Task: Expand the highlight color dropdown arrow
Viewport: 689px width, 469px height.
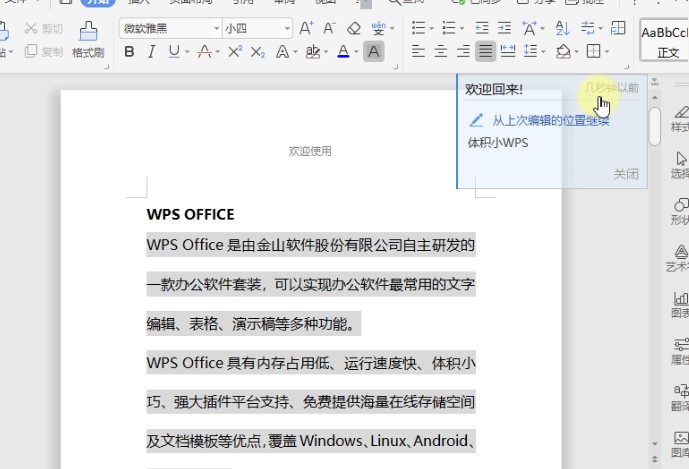Action: pos(326,52)
